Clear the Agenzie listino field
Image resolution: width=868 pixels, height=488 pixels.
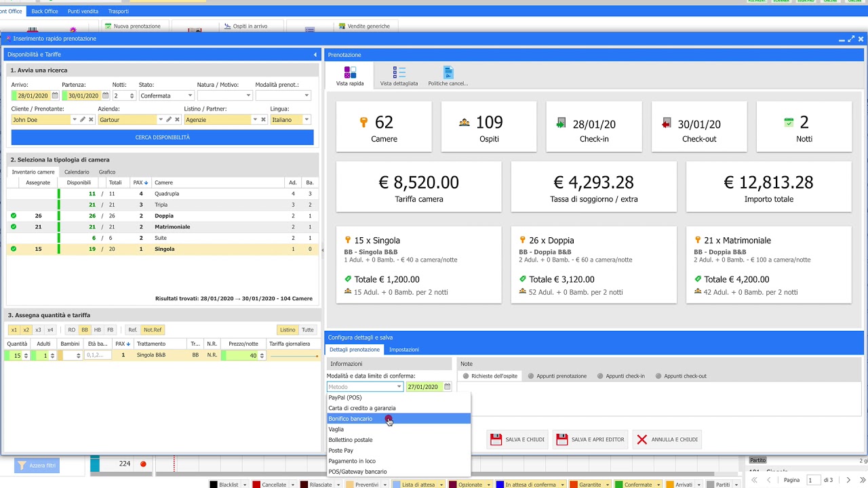tap(263, 119)
